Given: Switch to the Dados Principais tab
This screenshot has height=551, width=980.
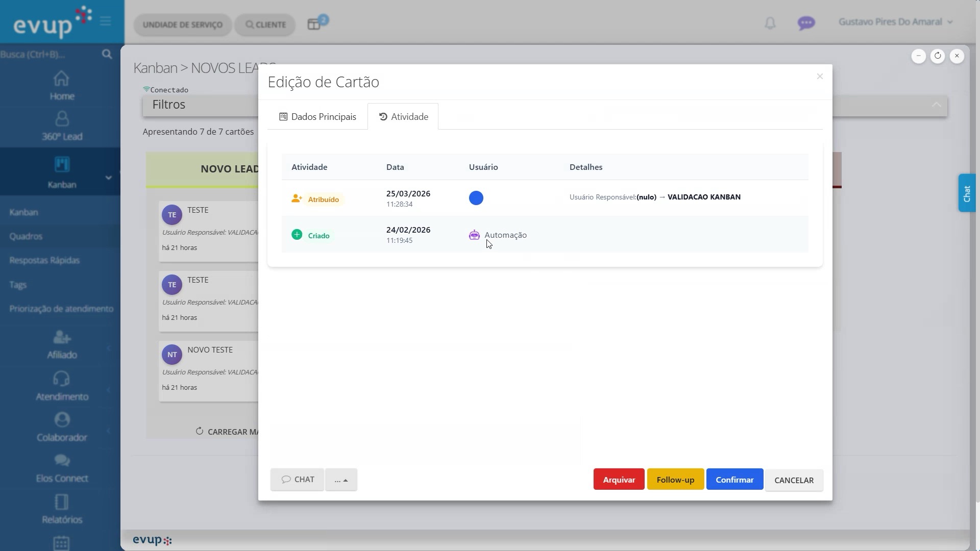Looking at the screenshot, I should coord(317,117).
